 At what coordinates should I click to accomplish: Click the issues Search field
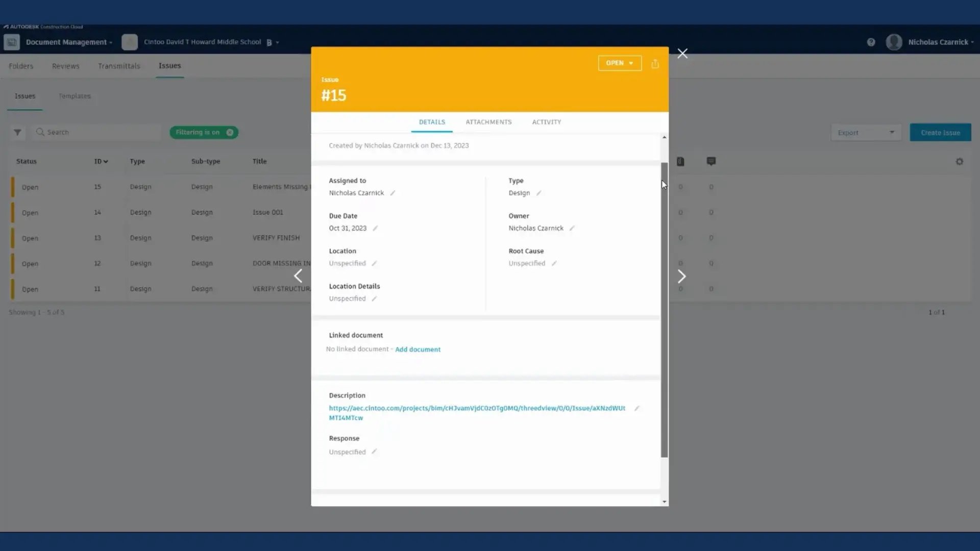[x=97, y=133]
